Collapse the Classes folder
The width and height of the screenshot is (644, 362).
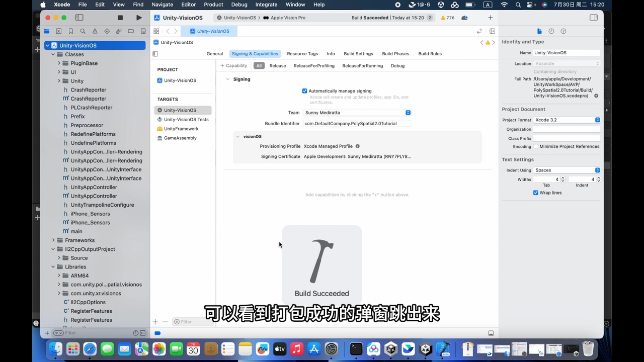pos(53,54)
